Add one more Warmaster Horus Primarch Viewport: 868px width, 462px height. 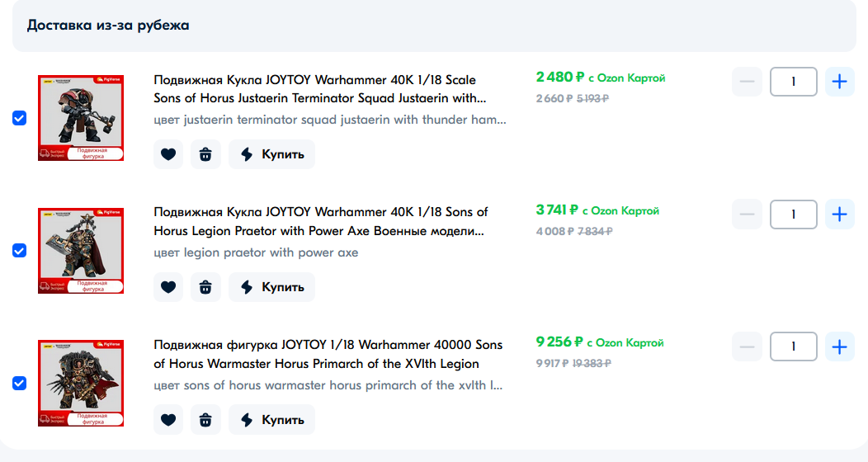tap(839, 346)
